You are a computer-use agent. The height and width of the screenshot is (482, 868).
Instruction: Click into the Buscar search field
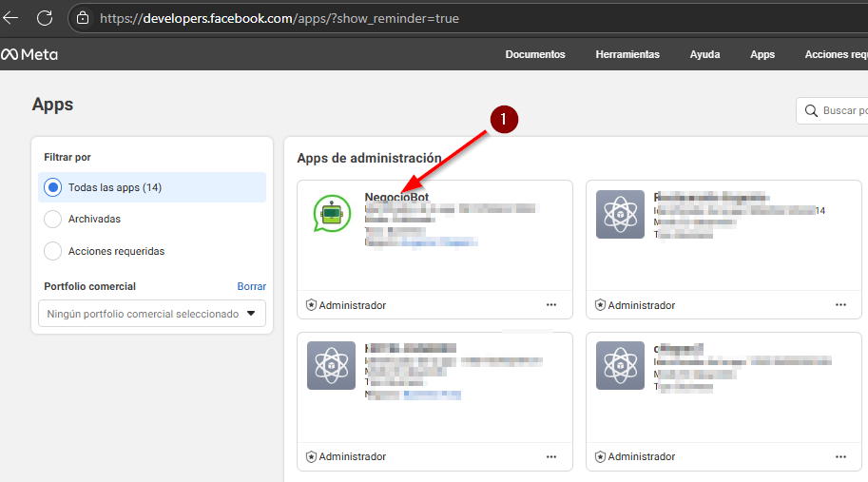click(x=832, y=110)
